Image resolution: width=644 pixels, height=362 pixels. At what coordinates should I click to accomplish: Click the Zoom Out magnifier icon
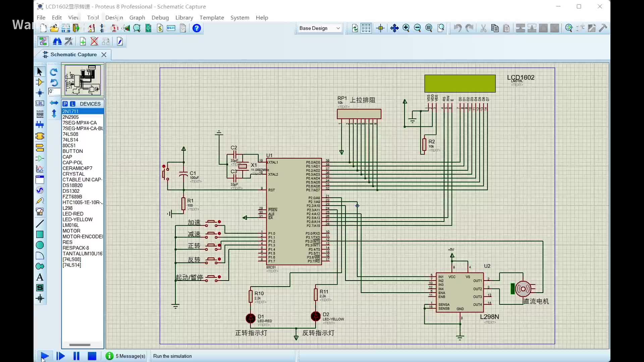417,28
